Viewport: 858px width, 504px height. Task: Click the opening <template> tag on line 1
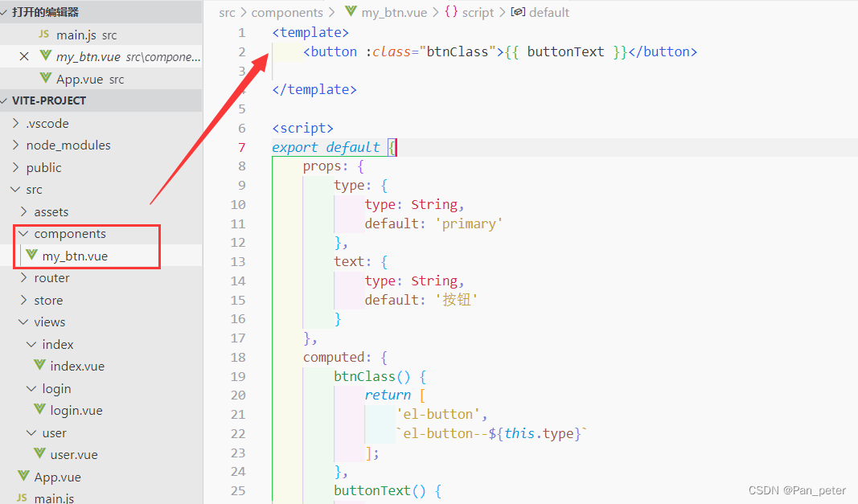[310, 33]
